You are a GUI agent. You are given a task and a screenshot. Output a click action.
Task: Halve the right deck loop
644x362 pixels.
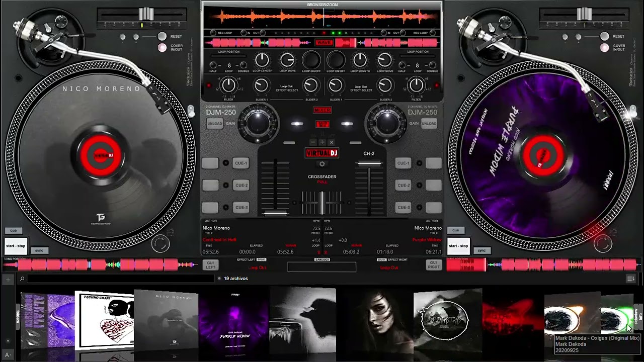[401, 65]
